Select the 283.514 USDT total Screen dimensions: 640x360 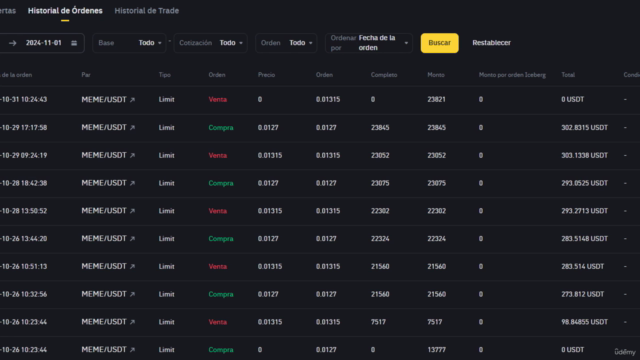(x=582, y=267)
